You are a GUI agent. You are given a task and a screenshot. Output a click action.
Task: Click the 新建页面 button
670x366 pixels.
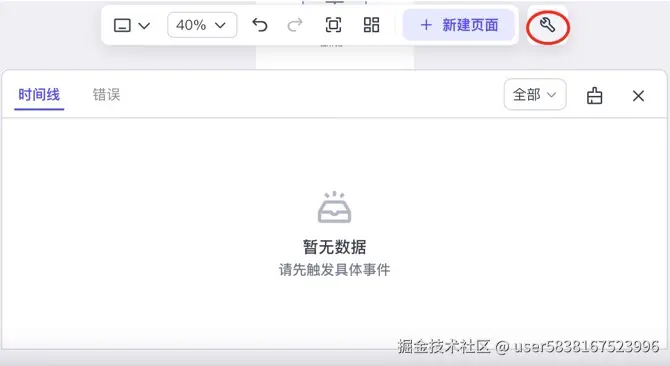click(x=458, y=25)
